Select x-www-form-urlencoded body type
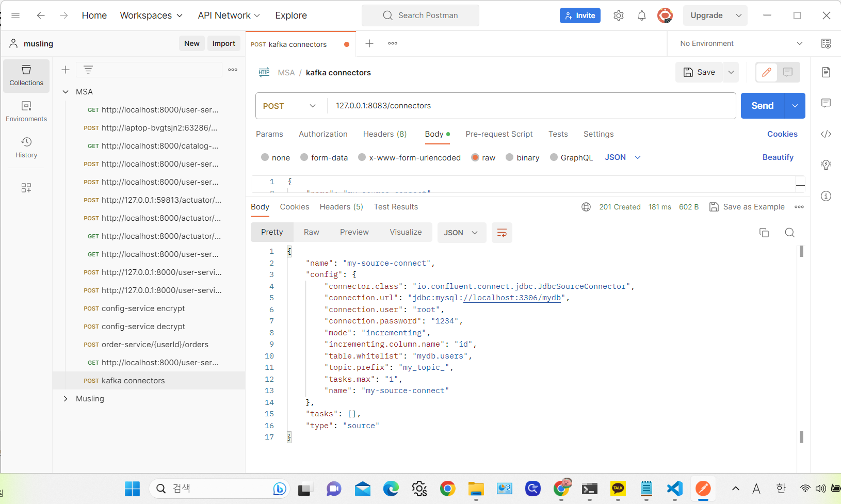841x504 pixels. click(362, 157)
